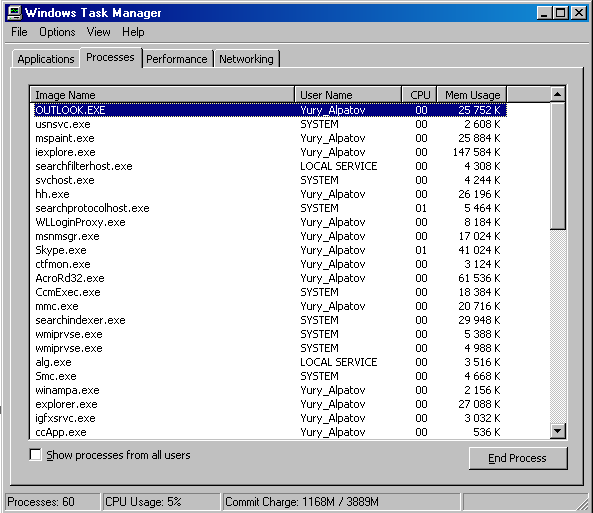Enable Show processes from all users
Image resolution: width=593 pixels, height=513 pixels.
(x=35, y=454)
